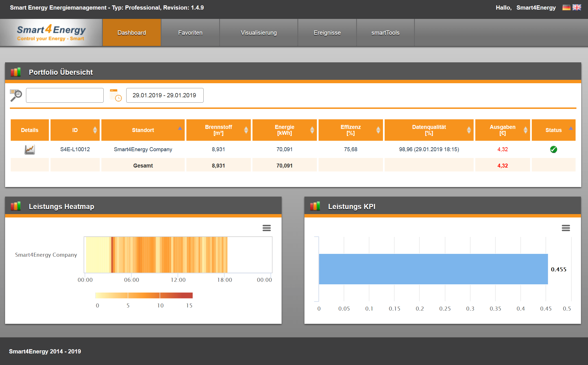Click the Gesamt total row label
Screen dimensions: 588x365
point(143,166)
